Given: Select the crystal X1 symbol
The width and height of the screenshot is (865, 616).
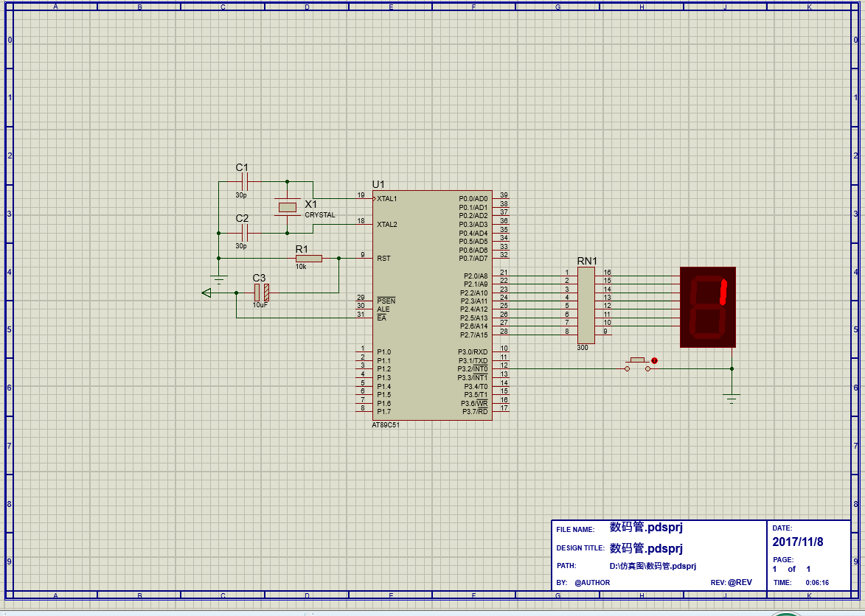Looking at the screenshot, I should pyautogui.click(x=288, y=207).
